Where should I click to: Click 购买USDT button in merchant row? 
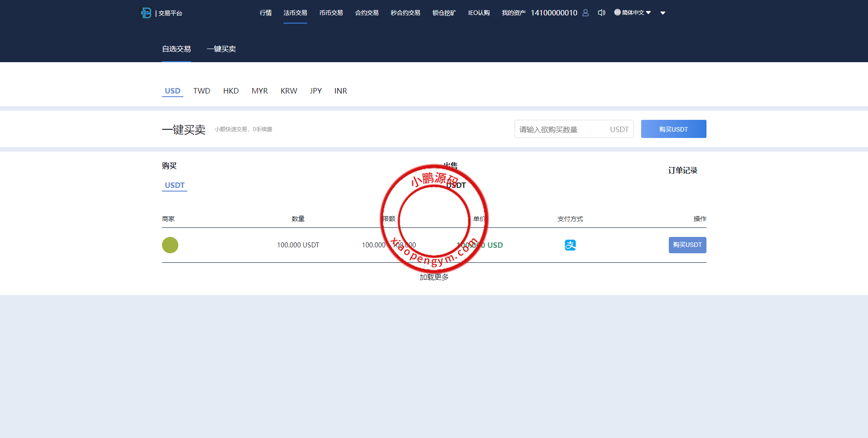coord(687,245)
